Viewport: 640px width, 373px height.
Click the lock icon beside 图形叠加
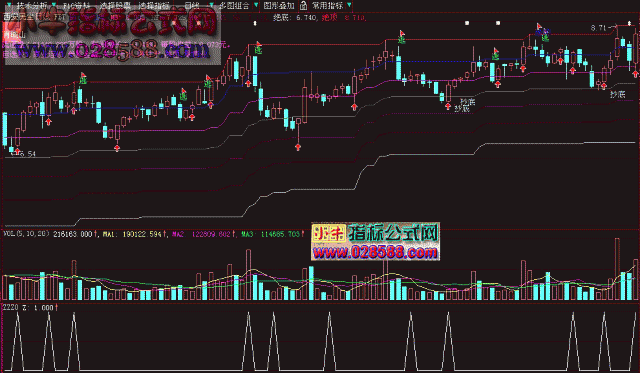pos(303,5)
